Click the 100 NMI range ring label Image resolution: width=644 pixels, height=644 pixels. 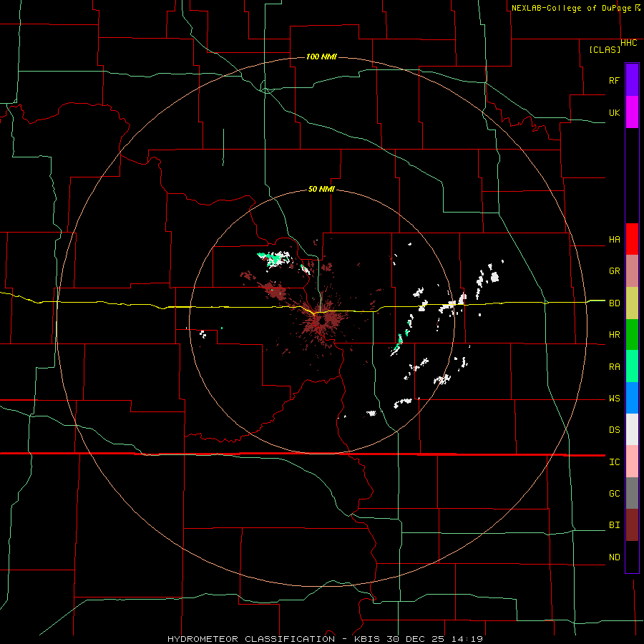pyautogui.click(x=321, y=57)
